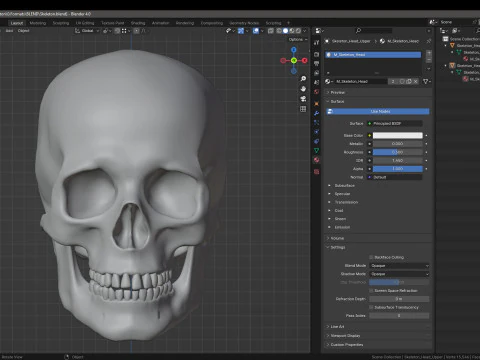The height and width of the screenshot is (360, 480).
Task: Open the Scene properties tab icon
Action: [x=316, y=82]
